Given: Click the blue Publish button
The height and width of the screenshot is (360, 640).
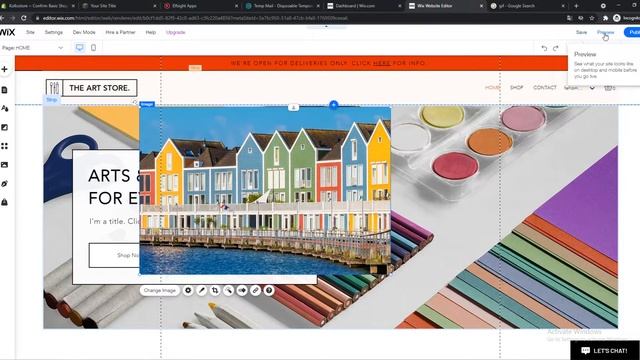Looking at the screenshot, I should coord(633,32).
